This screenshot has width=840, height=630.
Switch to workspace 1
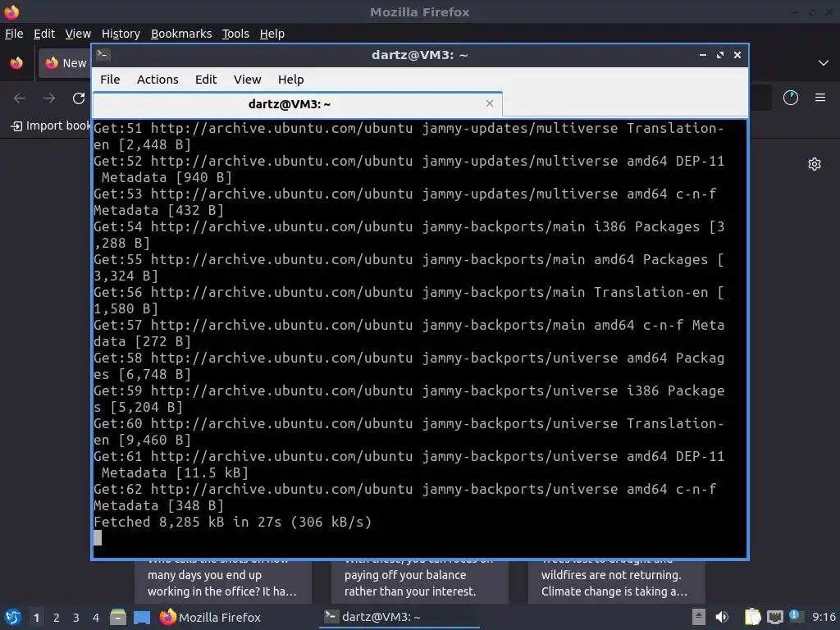pyautogui.click(x=36, y=618)
